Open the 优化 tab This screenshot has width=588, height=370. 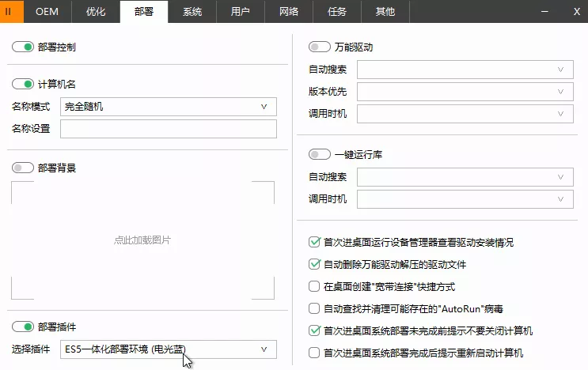(96, 12)
